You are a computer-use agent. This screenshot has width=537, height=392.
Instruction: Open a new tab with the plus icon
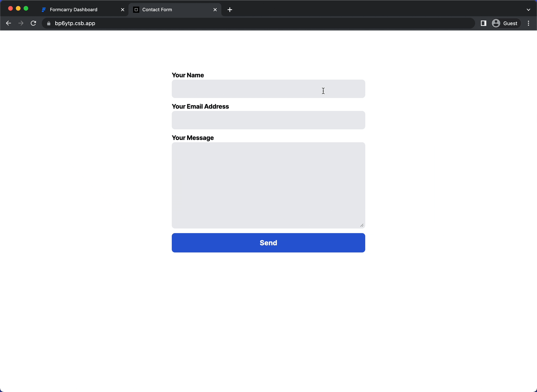click(x=230, y=10)
